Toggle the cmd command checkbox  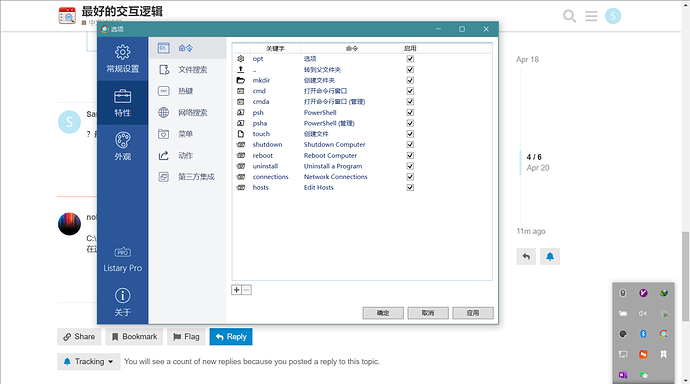[410, 91]
